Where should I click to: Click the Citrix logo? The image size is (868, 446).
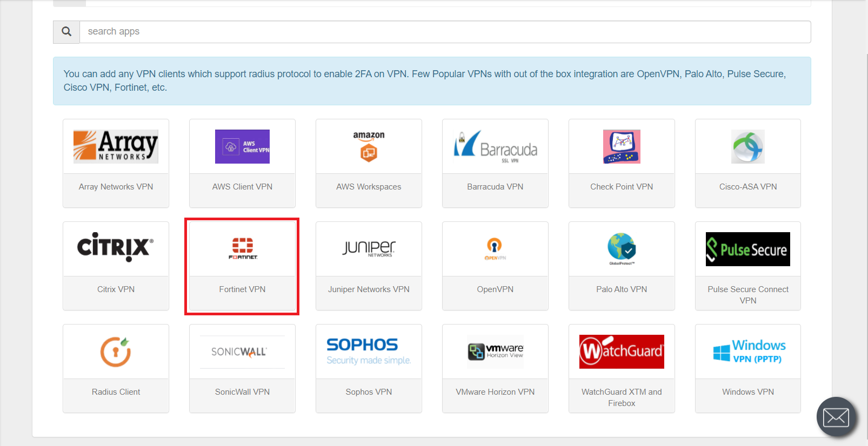(116, 247)
